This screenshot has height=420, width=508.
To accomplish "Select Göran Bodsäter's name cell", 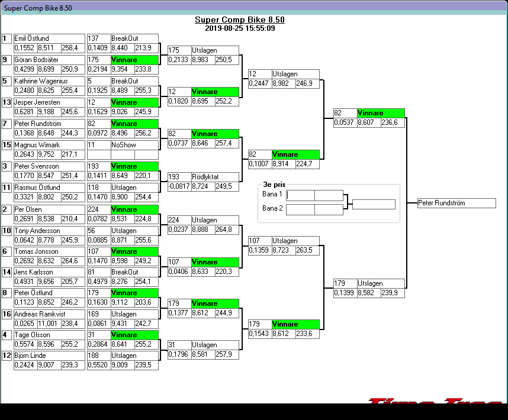I will [49, 60].
